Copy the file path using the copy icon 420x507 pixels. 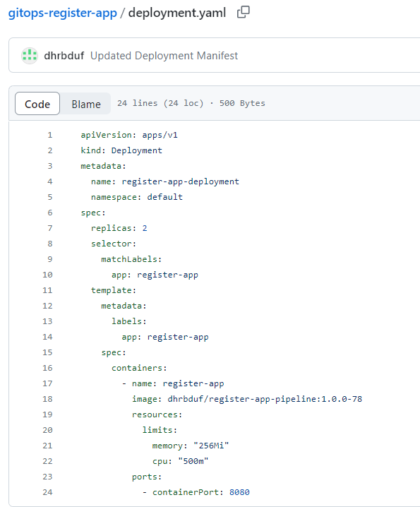click(243, 13)
